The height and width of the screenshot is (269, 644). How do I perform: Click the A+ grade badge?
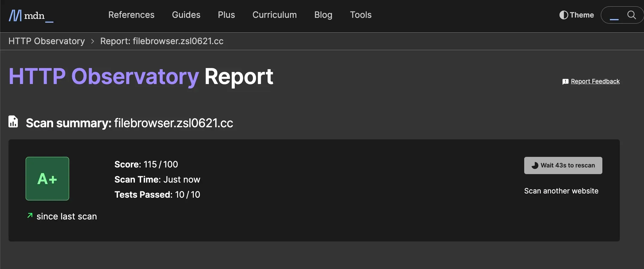coord(47,179)
